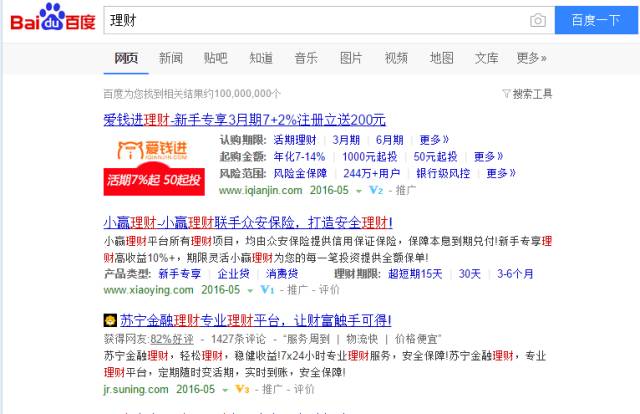Open 搜索工具 filter options
Viewport: 640px width, 414px height.
527,94
